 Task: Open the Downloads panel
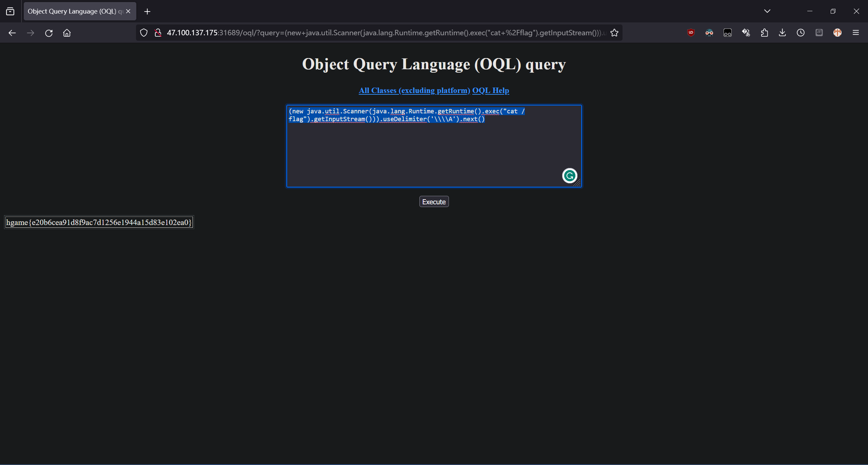coord(783,33)
